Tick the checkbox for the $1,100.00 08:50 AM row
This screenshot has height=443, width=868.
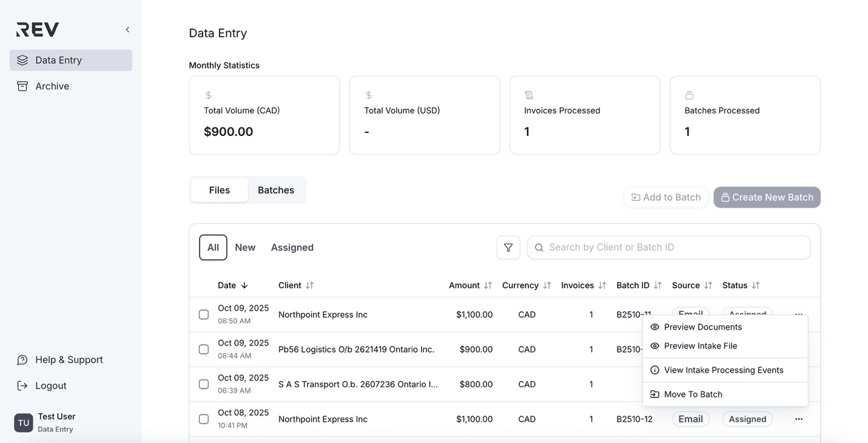(x=204, y=314)
